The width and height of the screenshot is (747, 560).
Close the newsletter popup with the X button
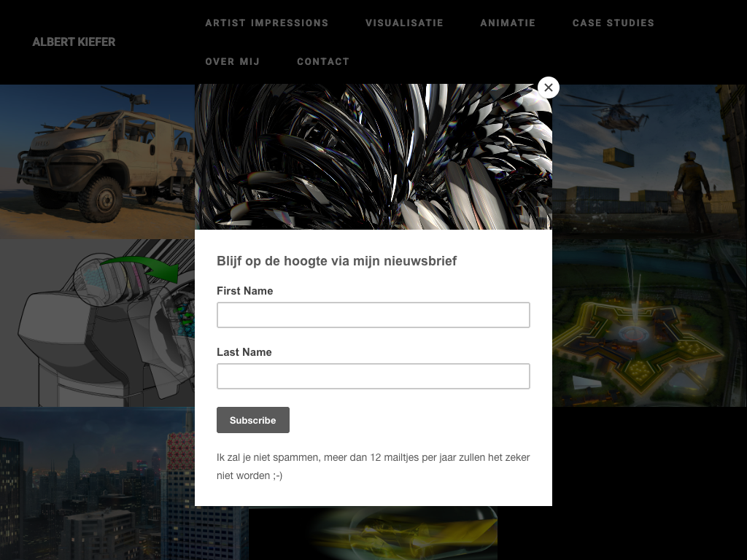pos(549,87)
